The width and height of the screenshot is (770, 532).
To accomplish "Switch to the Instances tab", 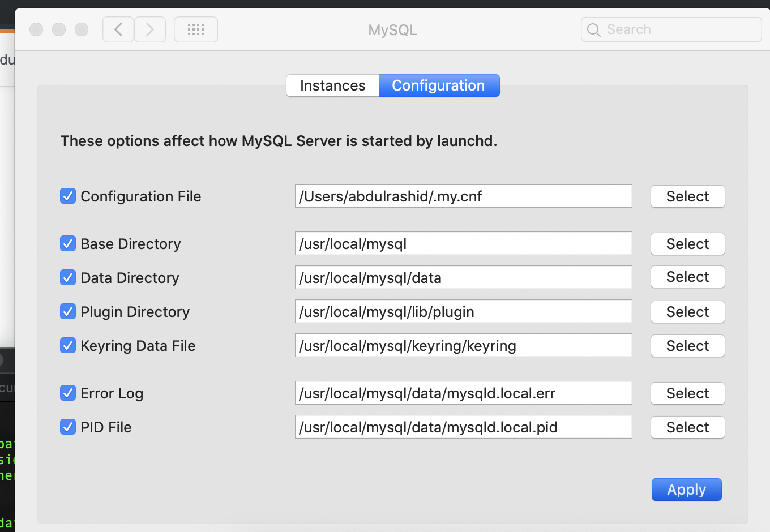I will point(333,85).
